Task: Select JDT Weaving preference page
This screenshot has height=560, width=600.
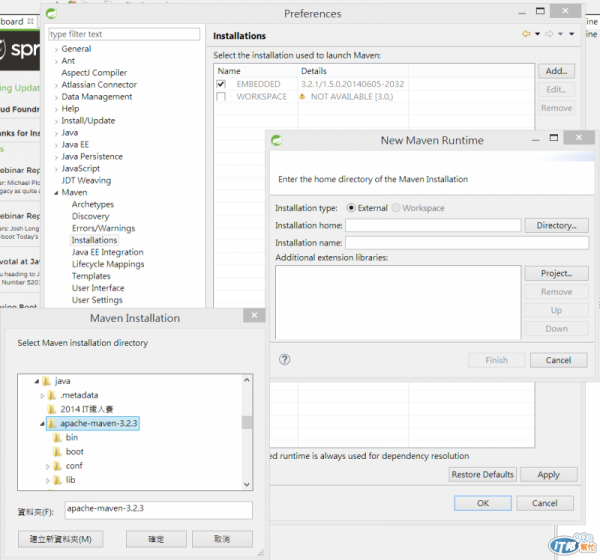Action: pyautogui.click(x=86, y=180)
